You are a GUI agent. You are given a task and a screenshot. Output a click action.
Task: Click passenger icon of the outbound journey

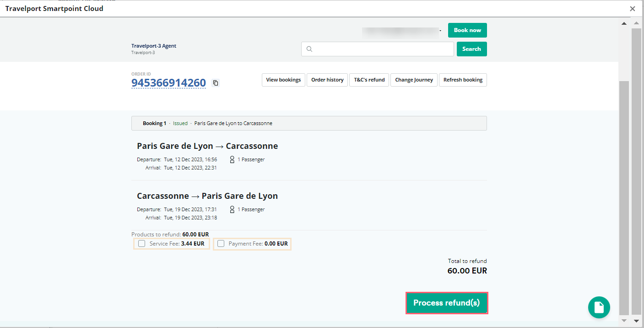pos(232,159)
